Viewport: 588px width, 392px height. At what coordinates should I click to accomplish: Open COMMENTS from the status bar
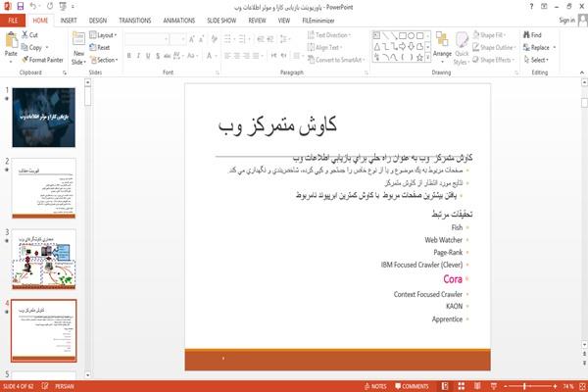pos(412,386)
